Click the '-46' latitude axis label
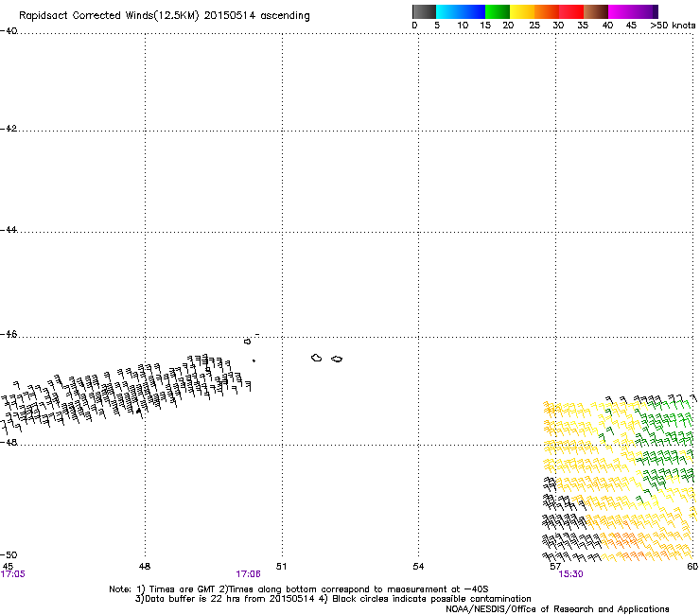 (x=9, y=335)
